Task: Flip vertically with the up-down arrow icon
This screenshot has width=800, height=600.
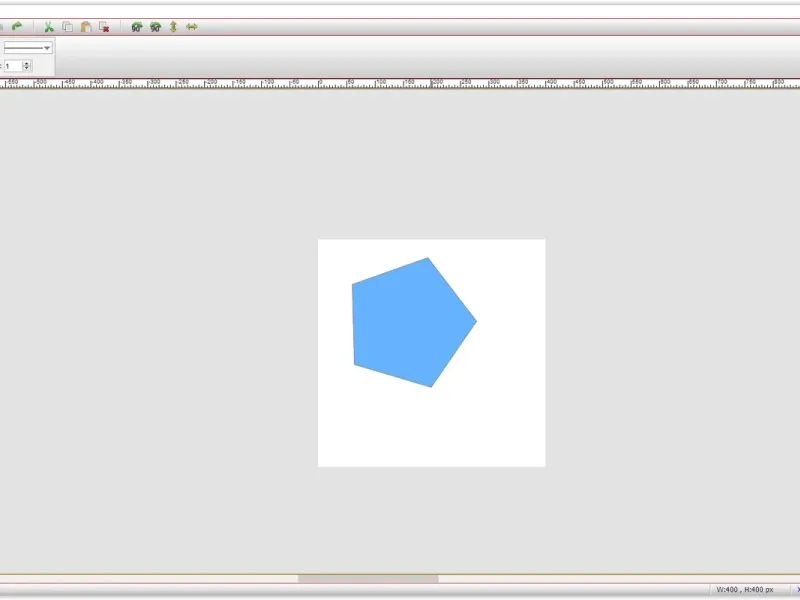Action: click(x=173, y=27)
